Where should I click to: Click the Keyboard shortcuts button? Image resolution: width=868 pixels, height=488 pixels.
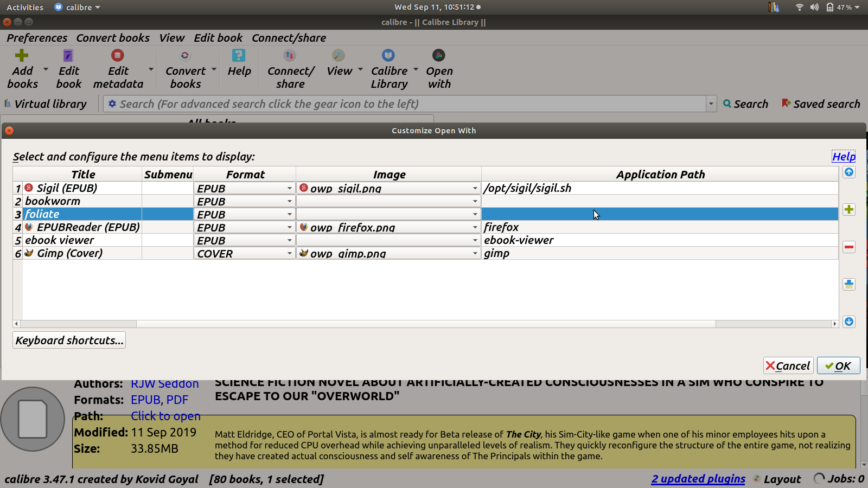click(69, 340)
